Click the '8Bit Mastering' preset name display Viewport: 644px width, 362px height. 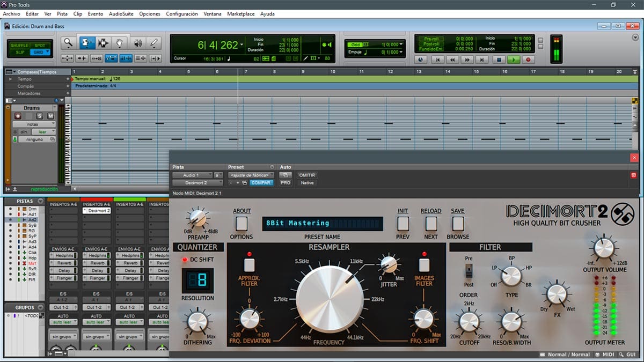tap(323, 223)
